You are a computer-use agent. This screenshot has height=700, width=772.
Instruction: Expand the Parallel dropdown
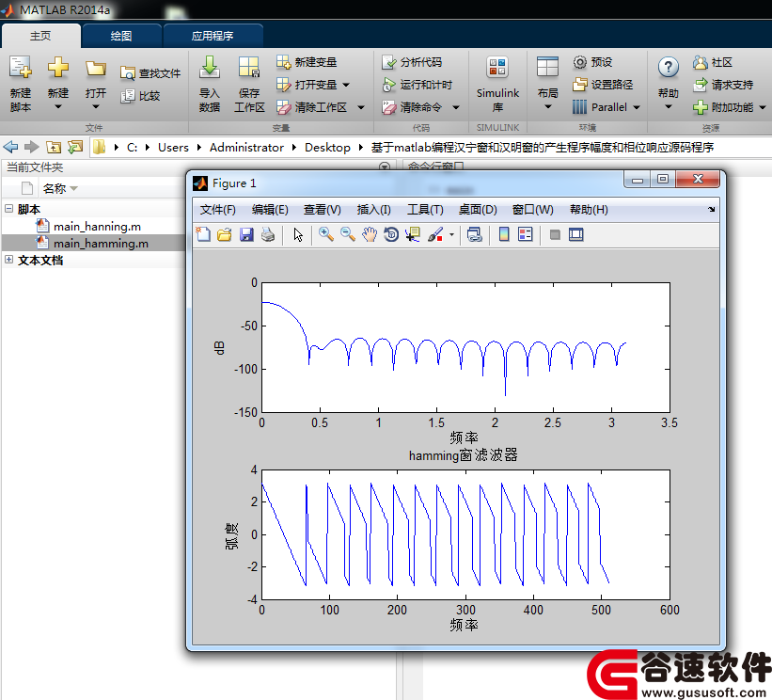coord(637,107)
